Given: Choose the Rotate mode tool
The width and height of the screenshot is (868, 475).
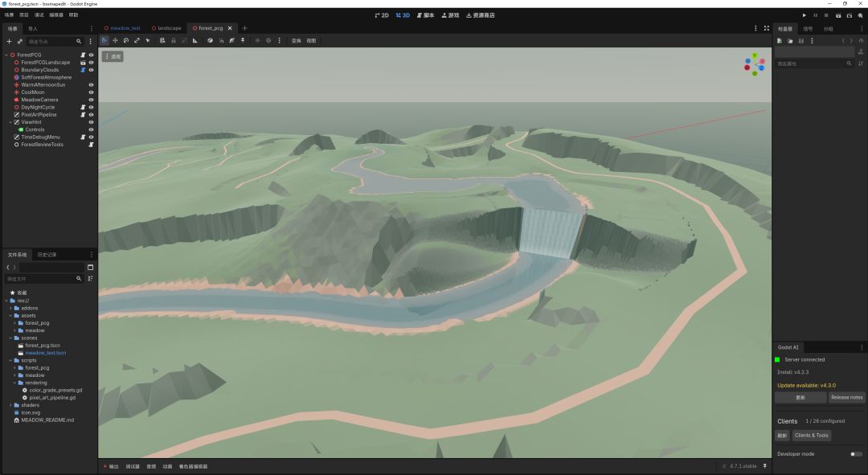Looking at the screenshot, I should click(126, 40).
